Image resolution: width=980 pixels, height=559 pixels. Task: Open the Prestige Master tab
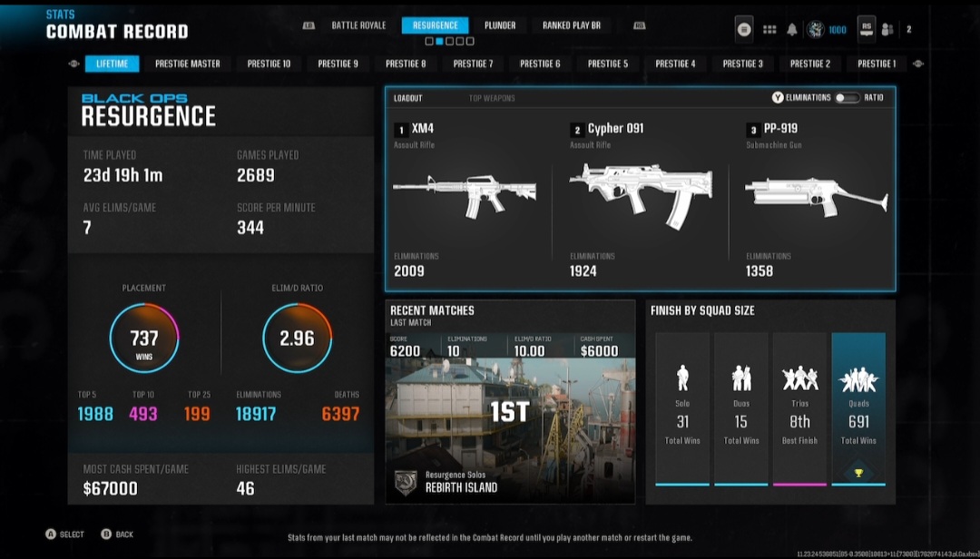point(188,64)
